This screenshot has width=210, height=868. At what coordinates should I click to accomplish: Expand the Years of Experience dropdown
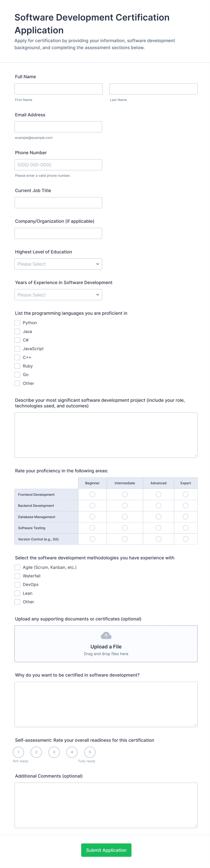tap(58, 295)
